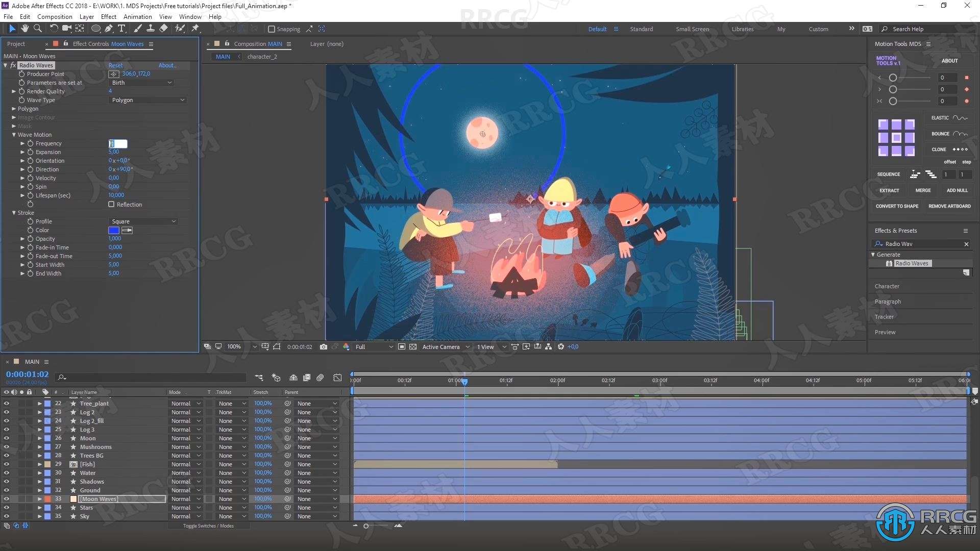Expand the Stroke properties group

pyautogui.click(x=12, y=213)
